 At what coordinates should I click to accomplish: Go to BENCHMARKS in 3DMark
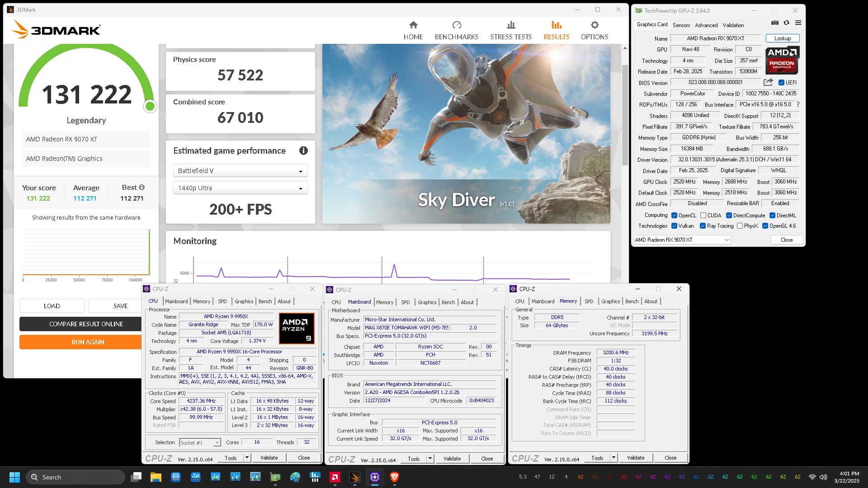(457, 30)
